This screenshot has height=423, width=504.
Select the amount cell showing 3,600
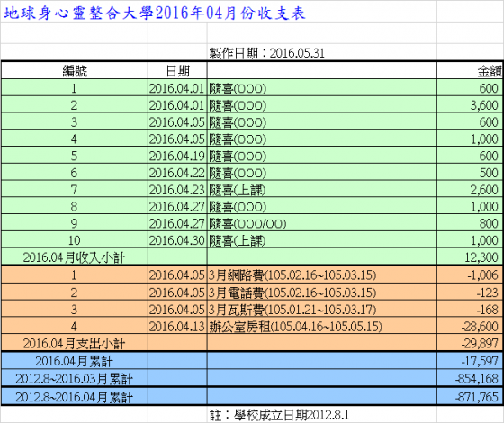(x=469, y=105)
